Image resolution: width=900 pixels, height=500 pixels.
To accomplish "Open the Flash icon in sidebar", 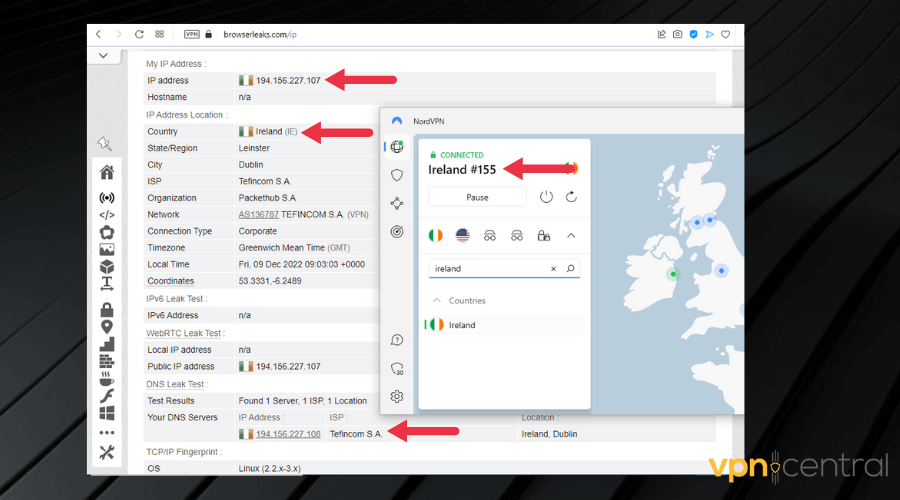I will (x=107, y=396).
